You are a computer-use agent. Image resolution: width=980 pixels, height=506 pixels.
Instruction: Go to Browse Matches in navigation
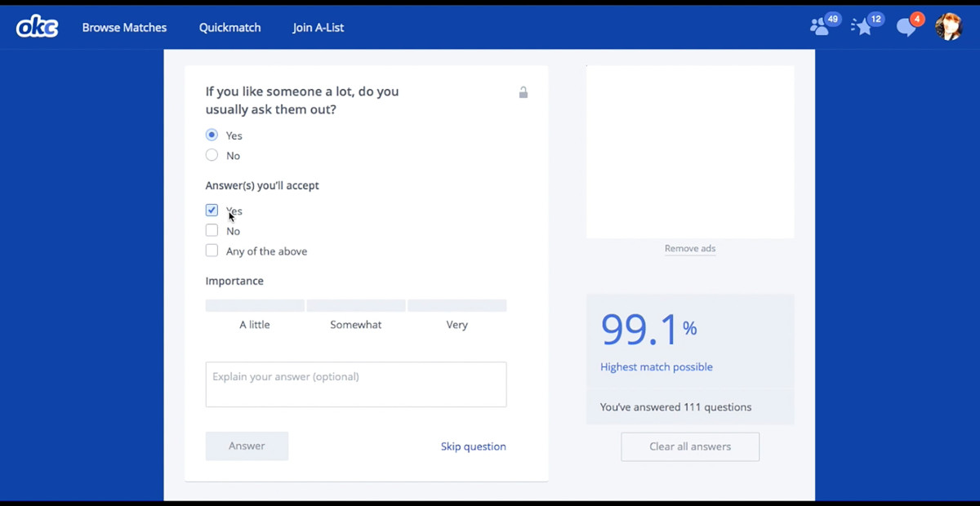pos(124,28)
